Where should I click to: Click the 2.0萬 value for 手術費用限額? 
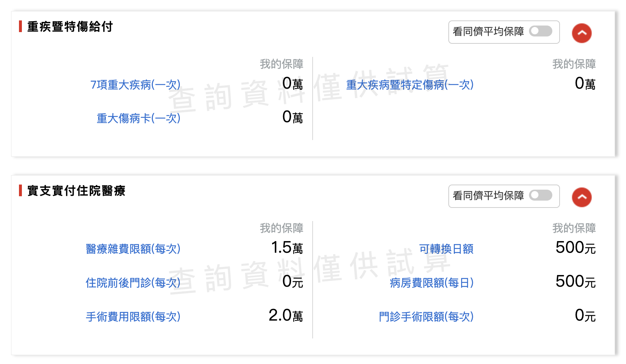[x=286, y=316]
